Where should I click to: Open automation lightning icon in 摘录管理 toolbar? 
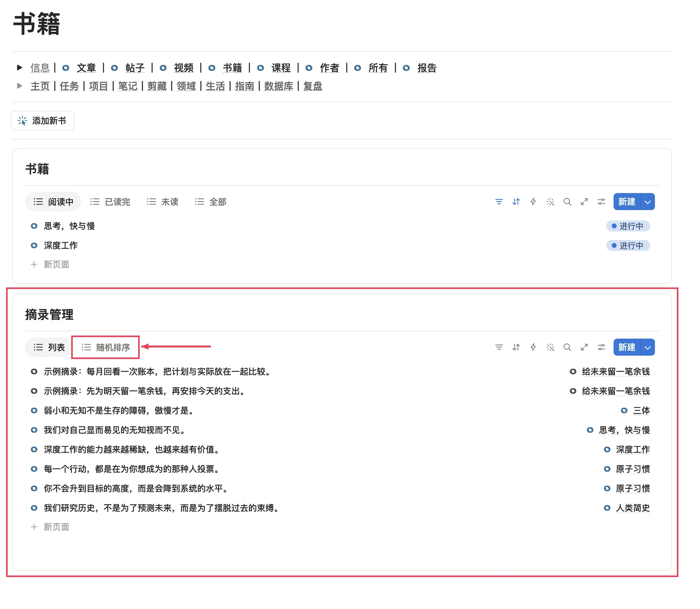(533, 347)
